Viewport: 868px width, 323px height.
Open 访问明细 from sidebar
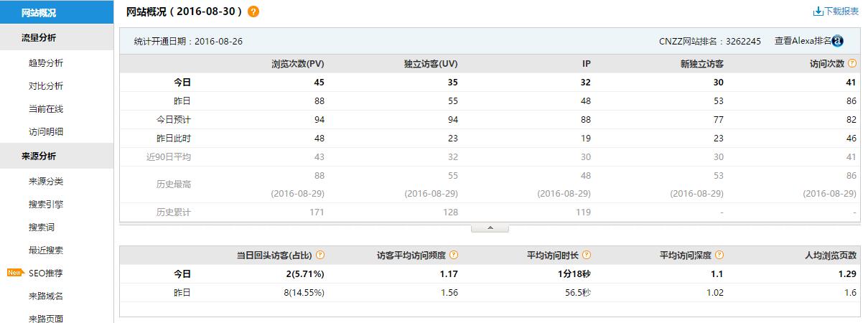[x=46, y=132]
